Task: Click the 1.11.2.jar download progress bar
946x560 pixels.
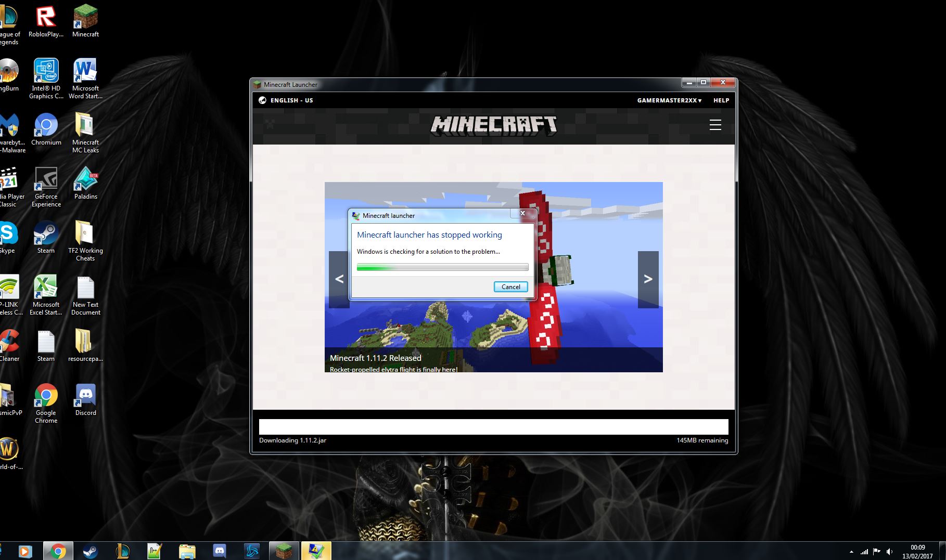Action: pos(494,427)
